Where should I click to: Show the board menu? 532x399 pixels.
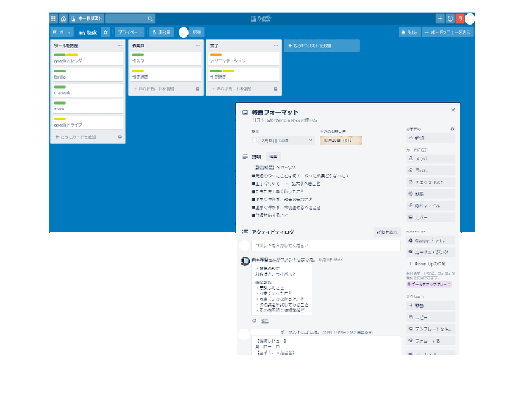click(x=448, y=32)
